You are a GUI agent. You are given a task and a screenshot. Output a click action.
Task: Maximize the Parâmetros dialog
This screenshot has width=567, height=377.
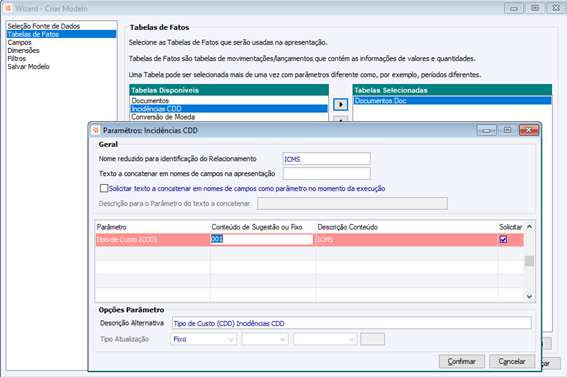[x=508, y=130]
